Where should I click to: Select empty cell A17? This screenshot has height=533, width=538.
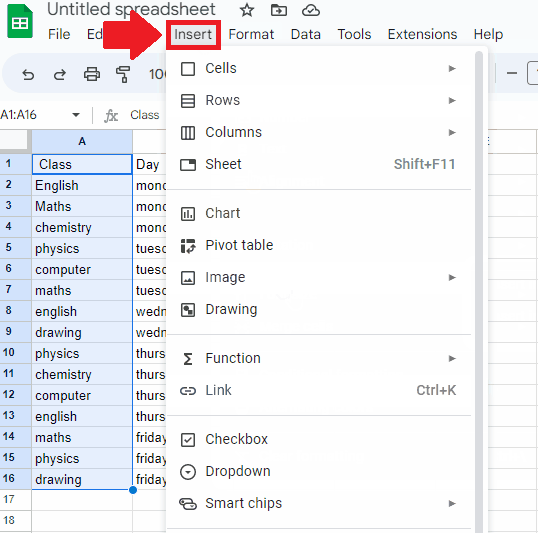click(x=82, y=500)
